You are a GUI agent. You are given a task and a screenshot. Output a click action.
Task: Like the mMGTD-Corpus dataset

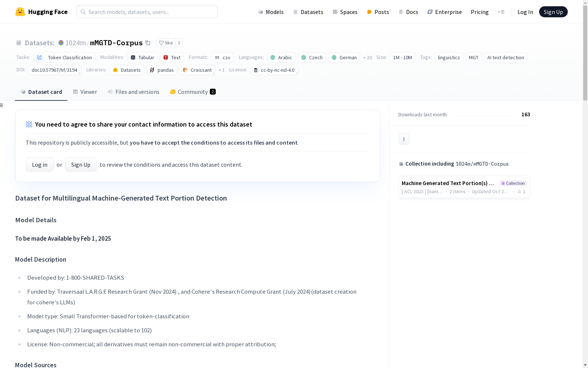166,43
